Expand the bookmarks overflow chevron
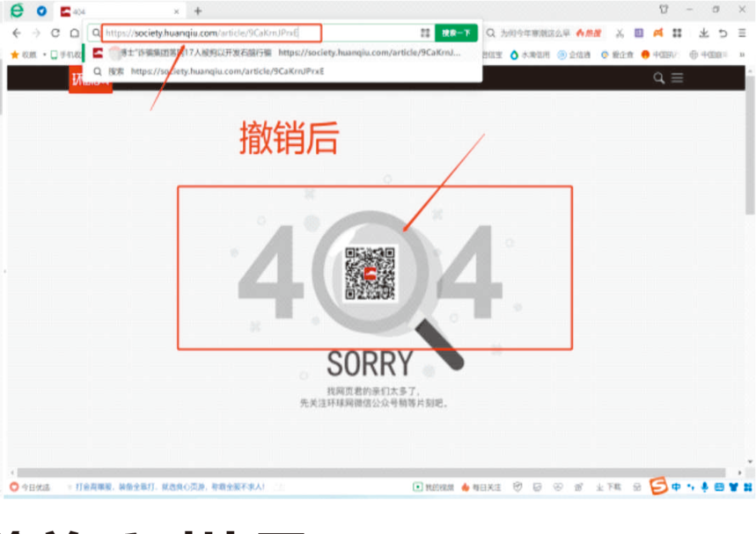756x534 pixels. pos(742,55)
